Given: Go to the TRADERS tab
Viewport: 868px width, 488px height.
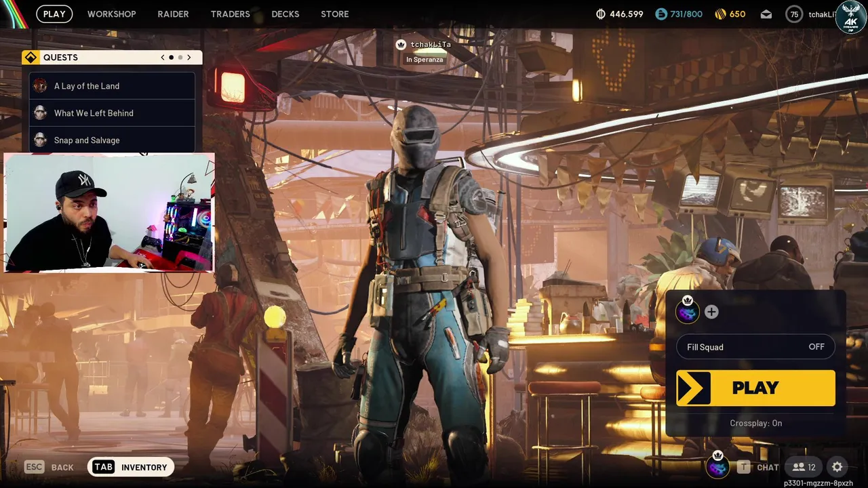Looking at the screenshot, I should tap(230, 14).
